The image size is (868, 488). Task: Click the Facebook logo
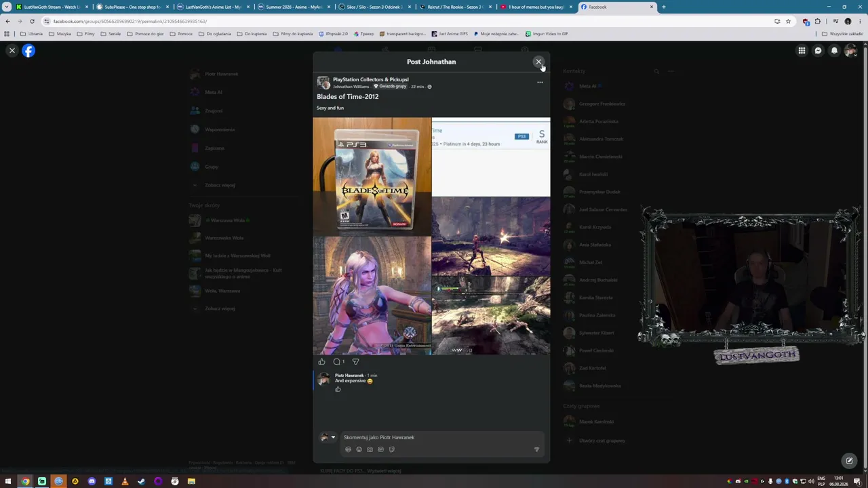click(28, 51)
